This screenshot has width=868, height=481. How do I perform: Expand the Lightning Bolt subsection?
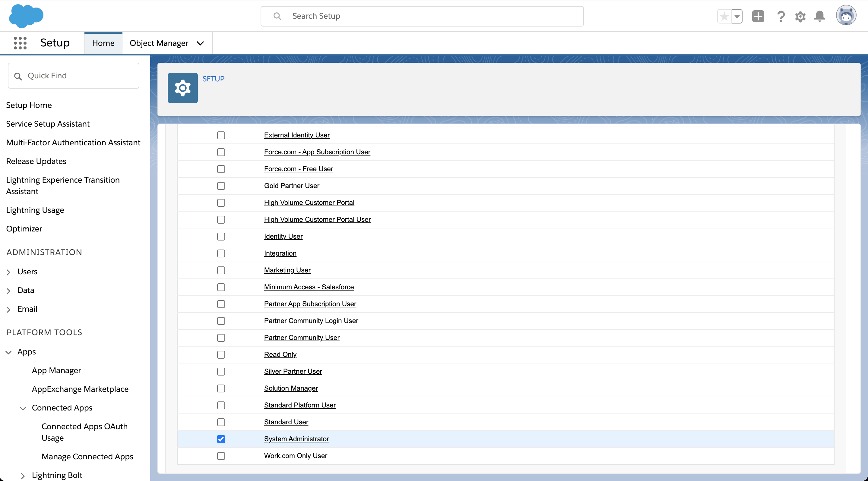23,476
